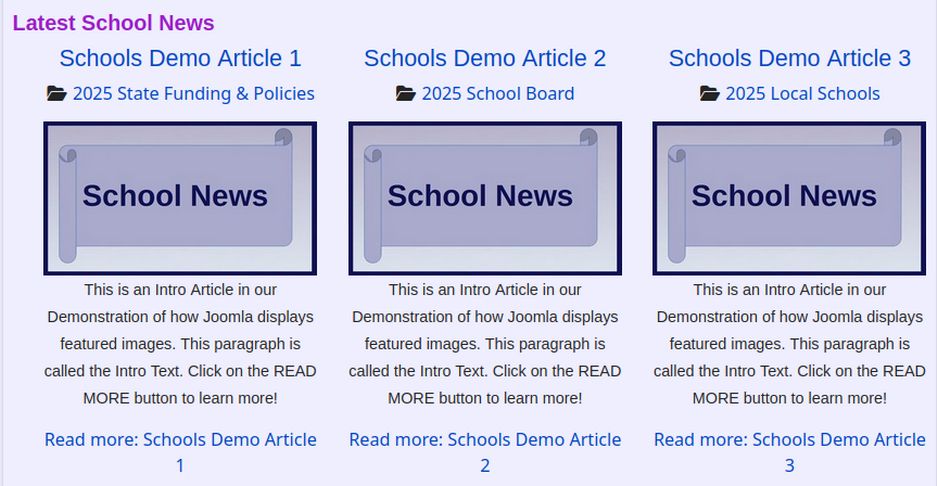Image resolution: width=937 pixels, height=486 pixels.
Task: Click the intro text under Article 1 image
Action: click(x=180, y=344)
